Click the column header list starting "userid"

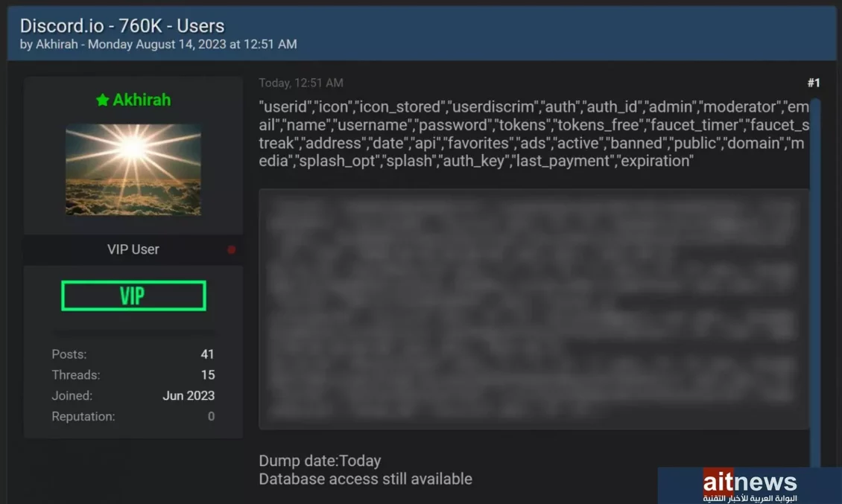[x=534, y=134]
